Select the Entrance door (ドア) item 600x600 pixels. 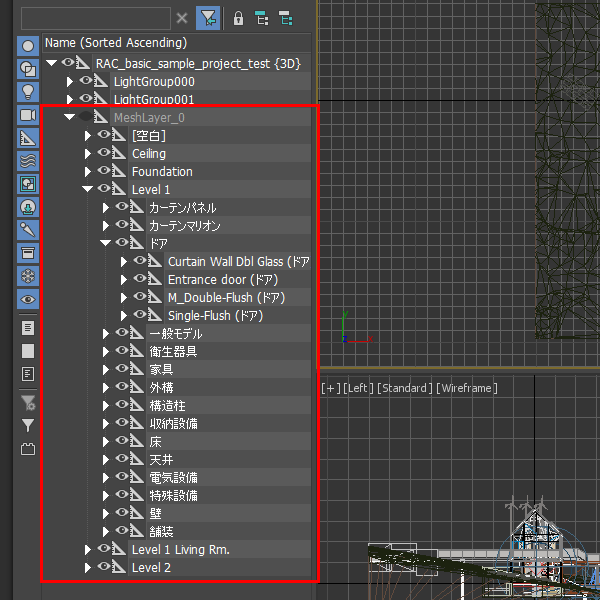point(222,280)
